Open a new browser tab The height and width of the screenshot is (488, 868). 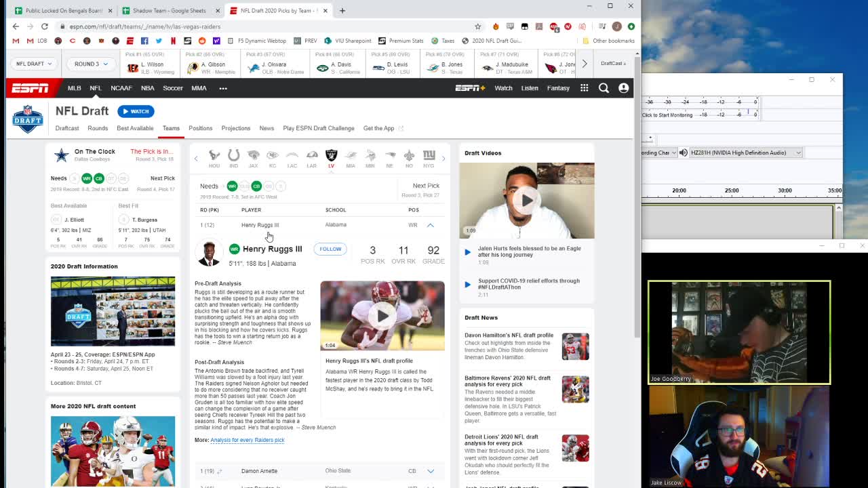point(342,10)
